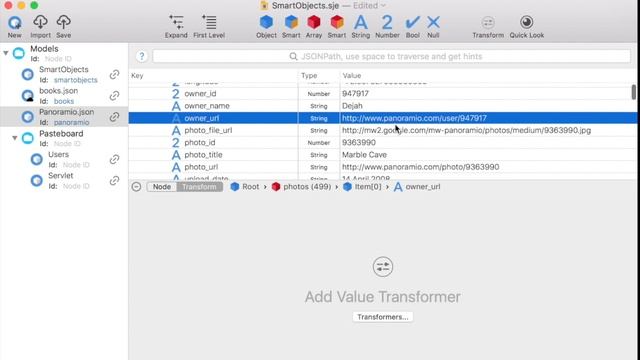Click the circular Add Value Transformer icon
This screenshot has height=360, width=640.
click(382, 267)
